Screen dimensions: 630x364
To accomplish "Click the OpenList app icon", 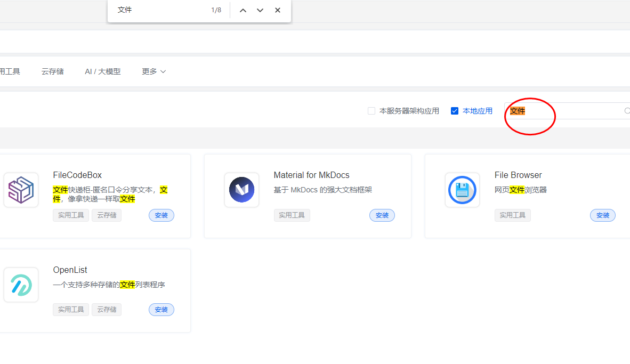I will (x=21, y=285).
